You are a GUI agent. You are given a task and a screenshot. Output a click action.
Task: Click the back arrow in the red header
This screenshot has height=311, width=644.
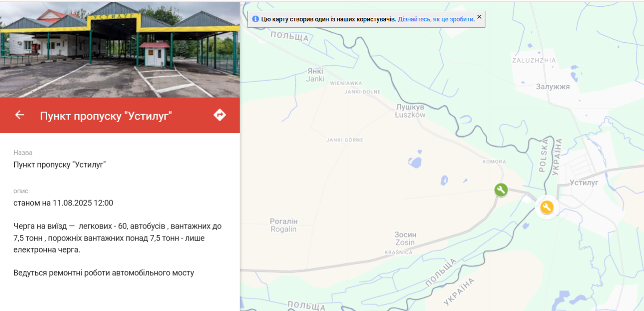[x=20, y=115]
